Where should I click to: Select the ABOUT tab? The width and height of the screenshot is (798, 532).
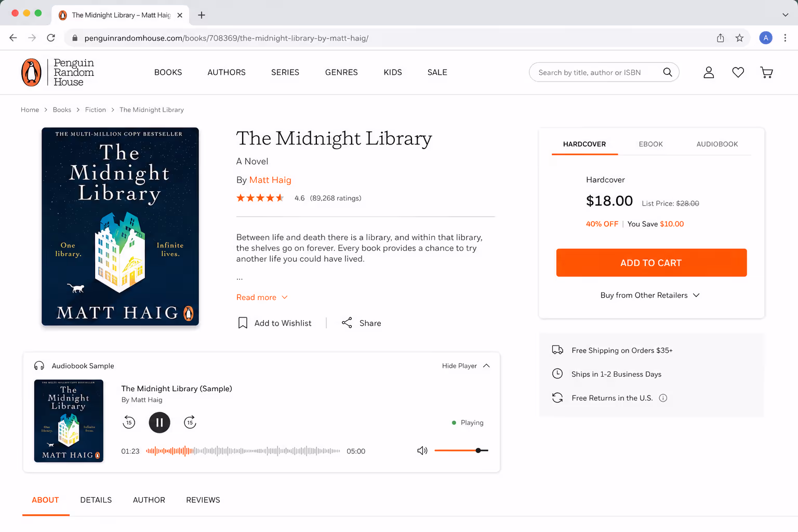[x=45, y=500]
